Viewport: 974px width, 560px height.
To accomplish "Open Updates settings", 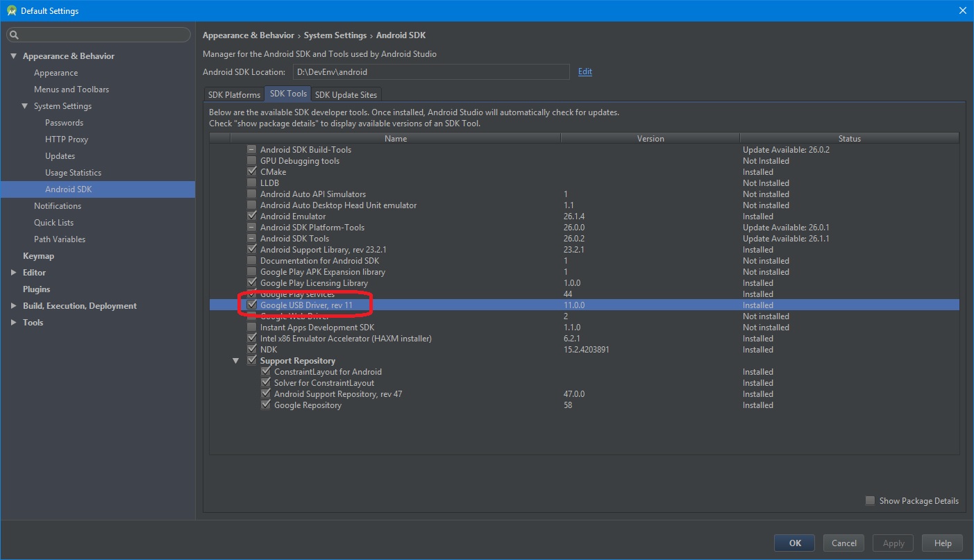I will click(60, 156).
